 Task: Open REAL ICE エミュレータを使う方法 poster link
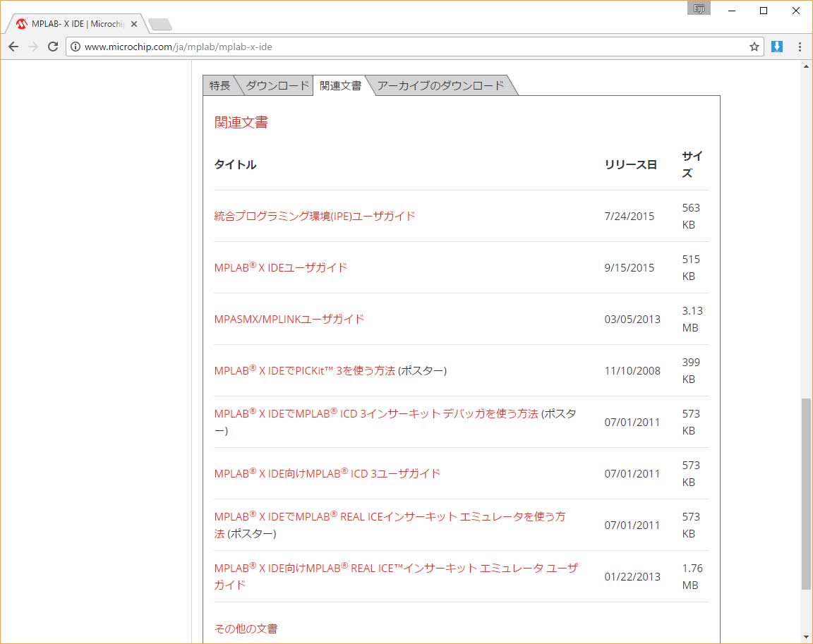390,525
